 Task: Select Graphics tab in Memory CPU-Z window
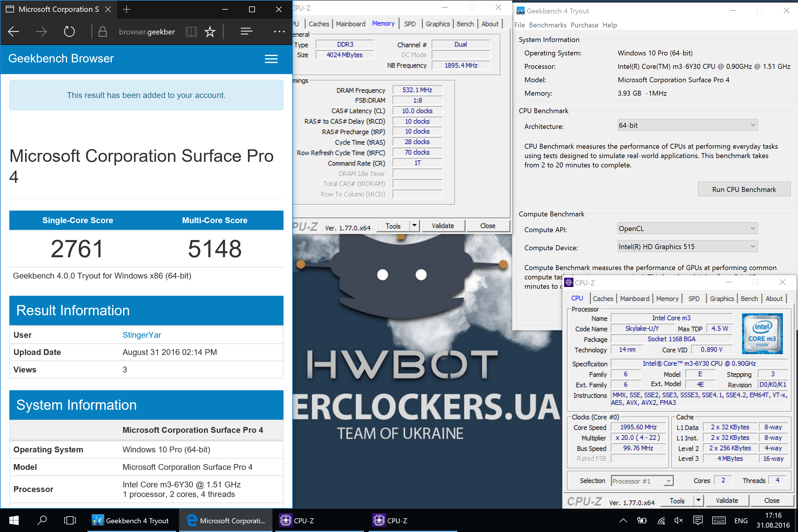438,24
